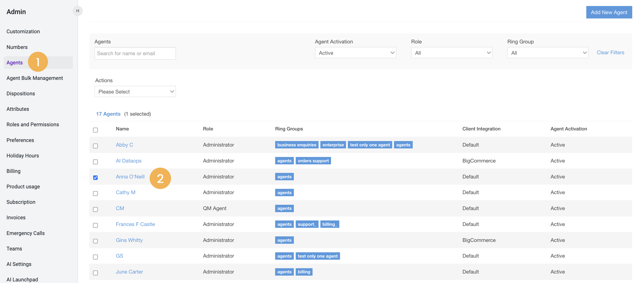
Task: Open the Ring Group filter dropdown
Action: coord(548,52)
